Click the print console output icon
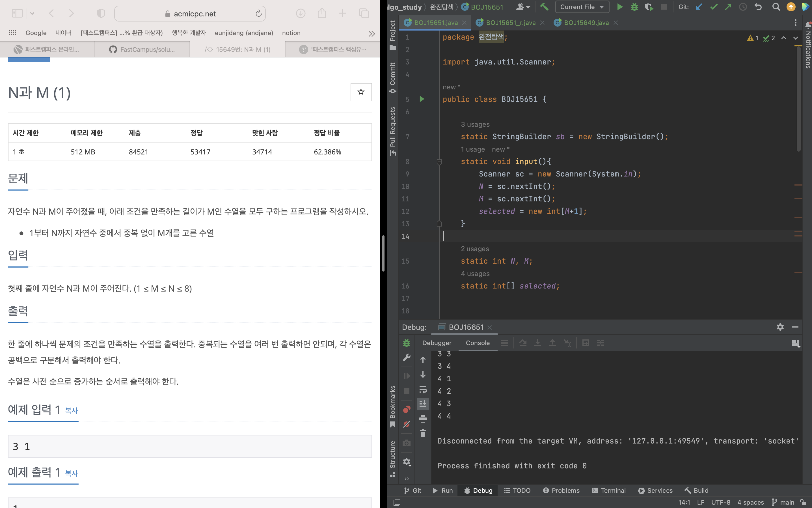Screen dimensions: 812x508 (x=423, y=418)
